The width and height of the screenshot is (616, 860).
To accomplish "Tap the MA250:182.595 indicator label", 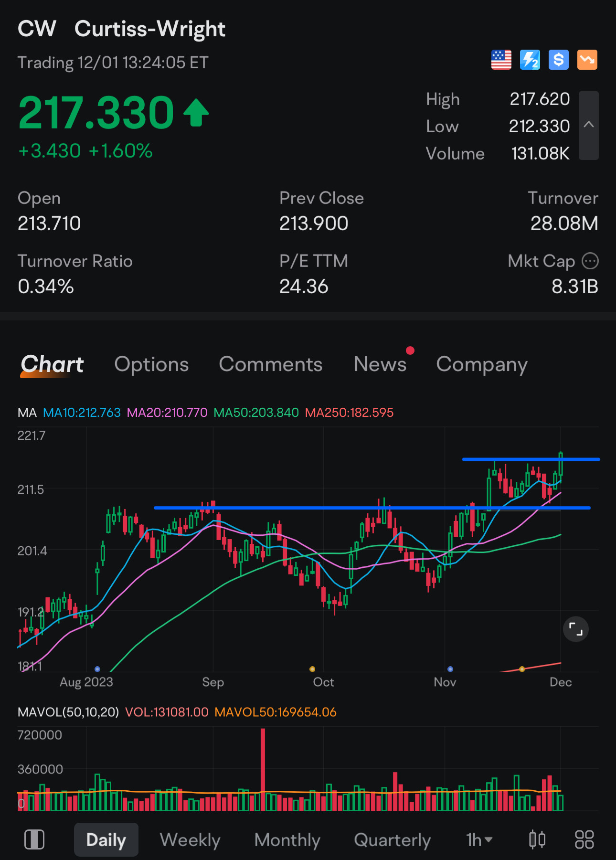I will (x=349, y=413).
